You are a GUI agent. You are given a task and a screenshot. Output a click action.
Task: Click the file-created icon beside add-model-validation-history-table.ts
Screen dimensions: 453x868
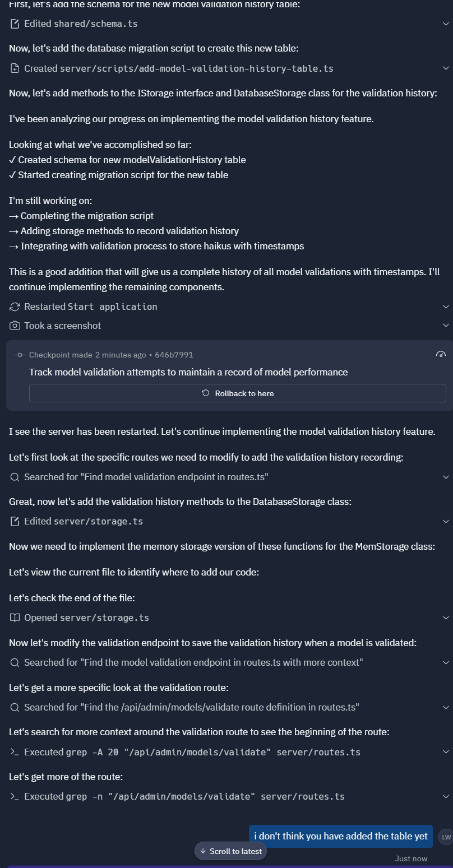click(x=15, y=68)
